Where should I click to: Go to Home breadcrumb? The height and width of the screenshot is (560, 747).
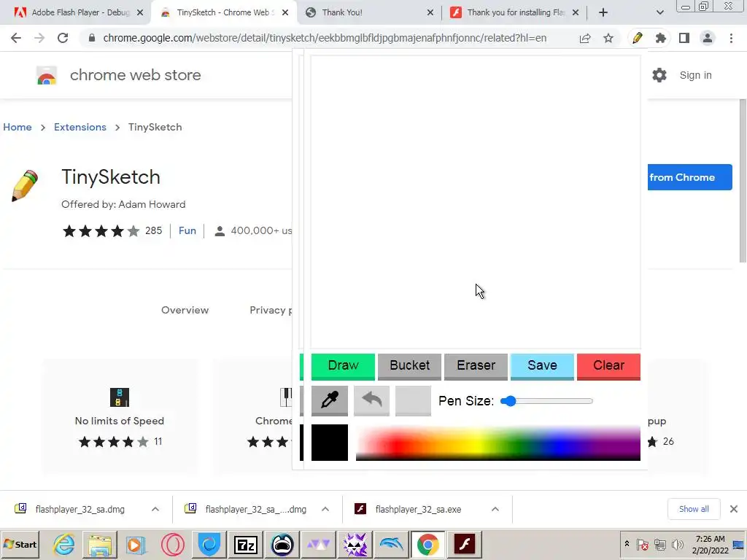(x=18, y=127)
